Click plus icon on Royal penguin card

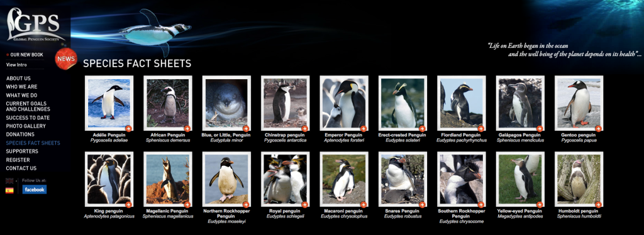pos(304,204)
